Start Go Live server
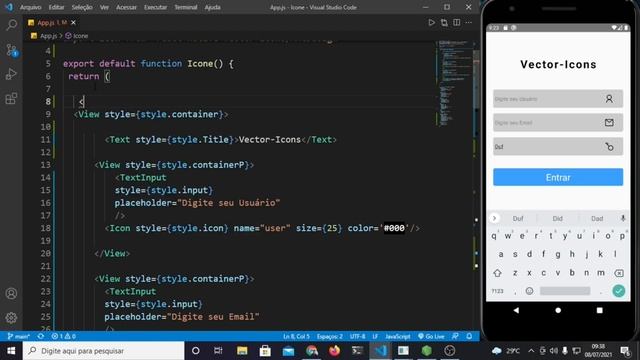640x360 pixels. [431, 336]
